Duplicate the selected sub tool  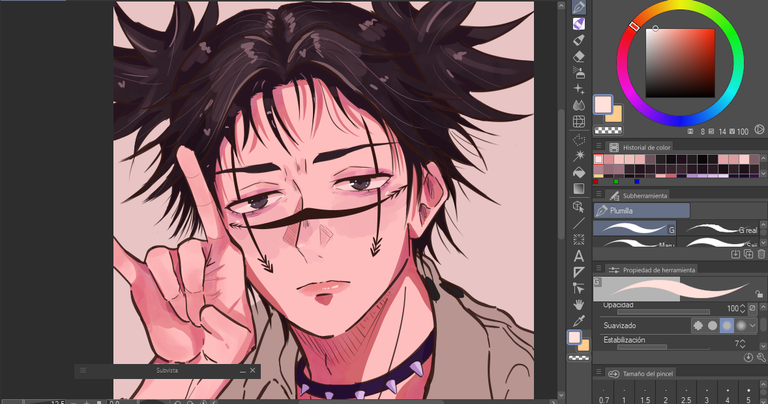coord(748,254)
